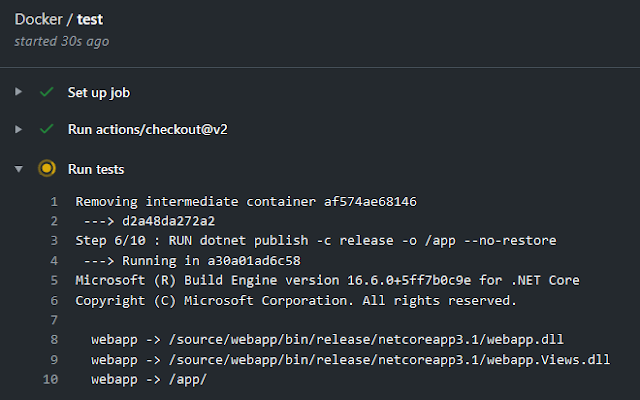The image size is (640, 400).
Task: Select the test job title
Action: pyautogui.click(x=90, y=19)
